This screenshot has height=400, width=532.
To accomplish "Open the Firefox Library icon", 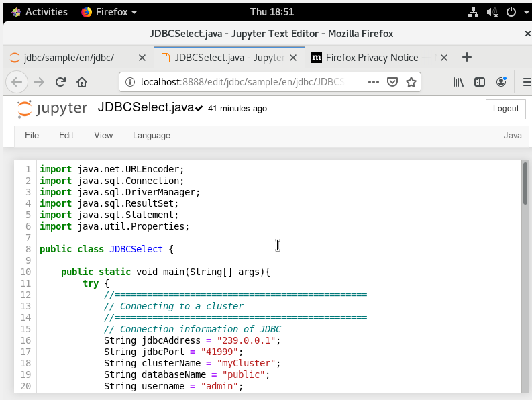I will click(458, 82).
